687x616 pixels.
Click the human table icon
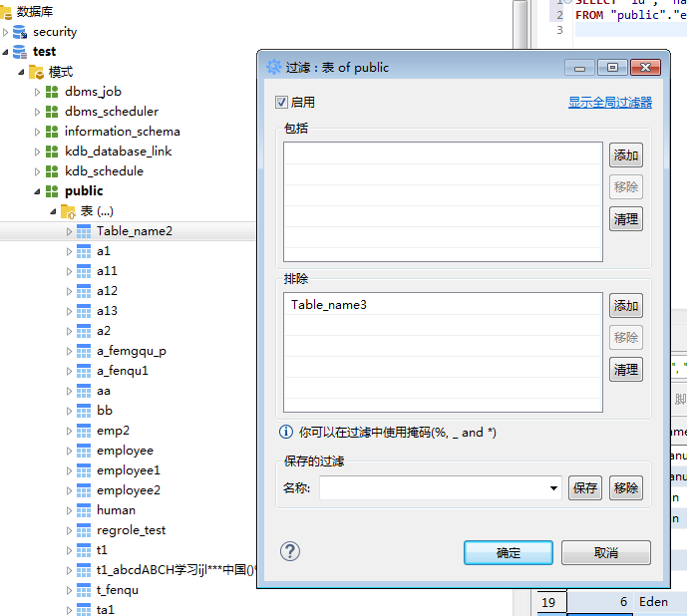[x=84, y=510]
